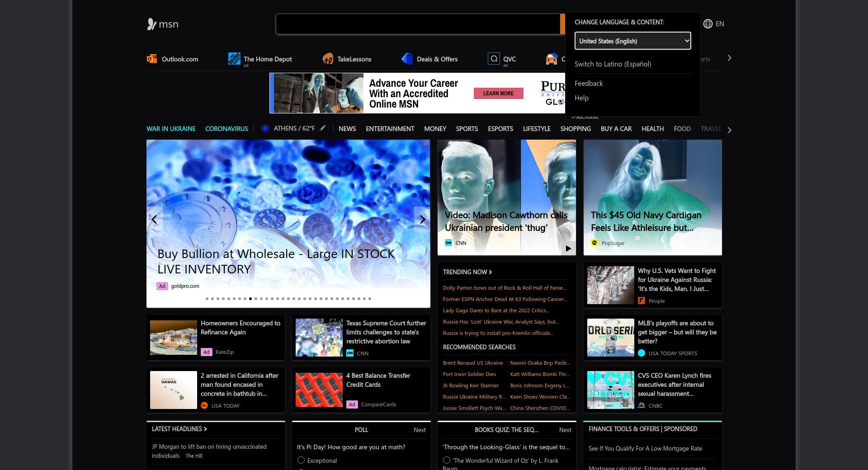Open CORONAVIRUS tab
This screenshot has width=868, height=470.
pos(226,129)
